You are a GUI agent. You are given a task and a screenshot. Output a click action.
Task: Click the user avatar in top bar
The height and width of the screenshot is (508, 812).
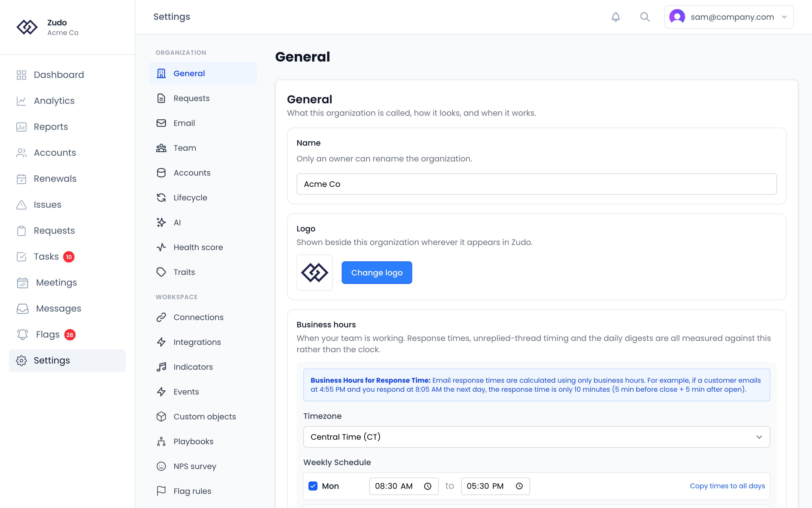677,17
